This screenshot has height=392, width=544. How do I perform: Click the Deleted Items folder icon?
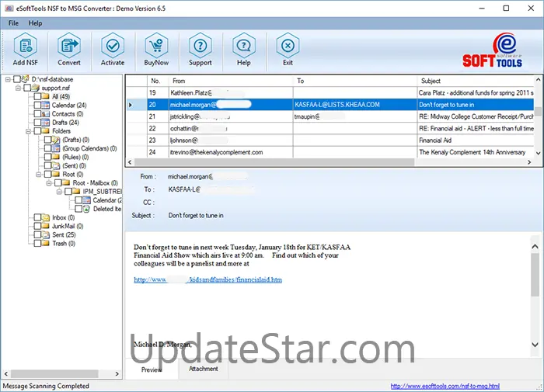[86, 209]
